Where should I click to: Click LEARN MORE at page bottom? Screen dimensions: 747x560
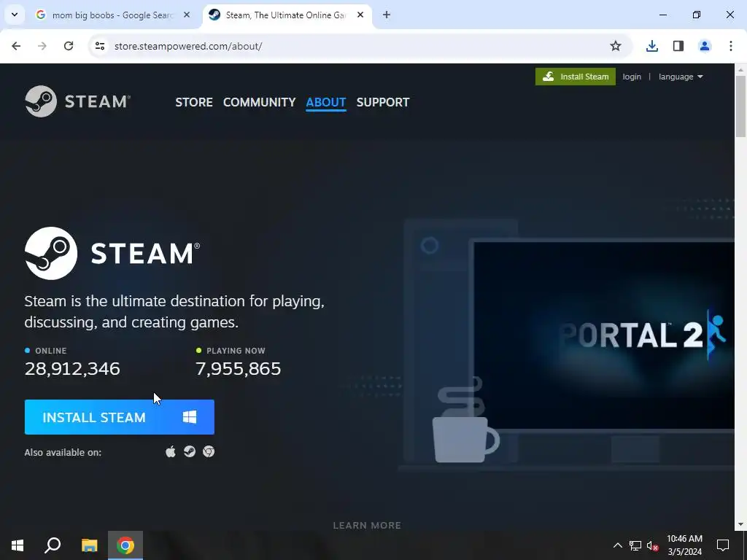click(367, 525)
